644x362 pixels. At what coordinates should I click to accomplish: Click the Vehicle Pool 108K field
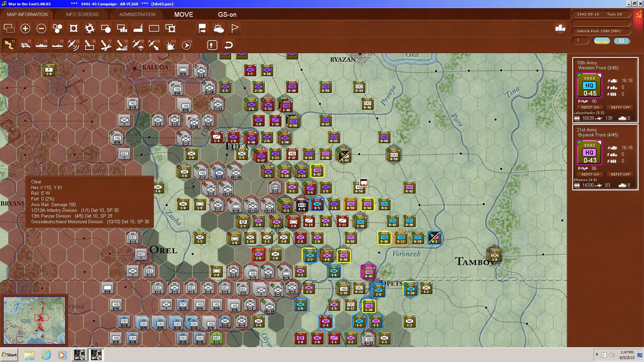[601, 31]
